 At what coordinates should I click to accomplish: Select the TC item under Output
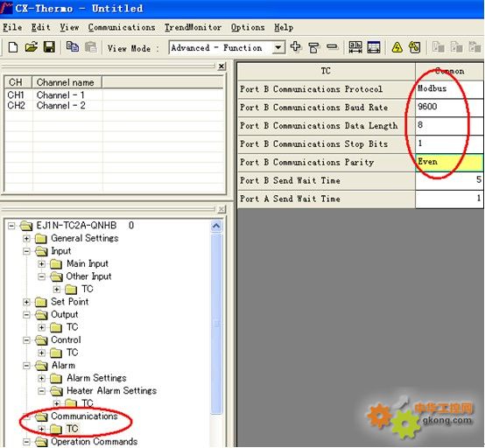pos(72,327)
